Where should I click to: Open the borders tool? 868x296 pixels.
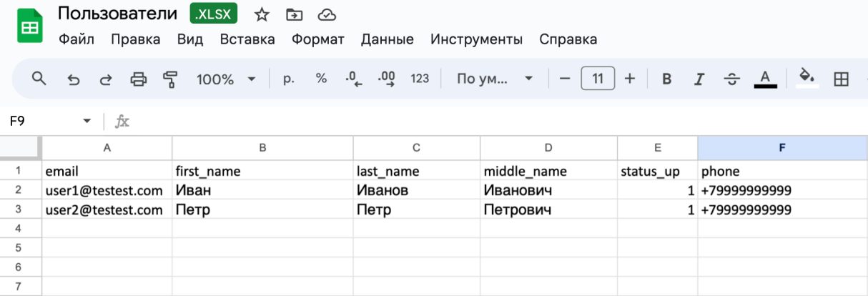(x=841, y=79)
